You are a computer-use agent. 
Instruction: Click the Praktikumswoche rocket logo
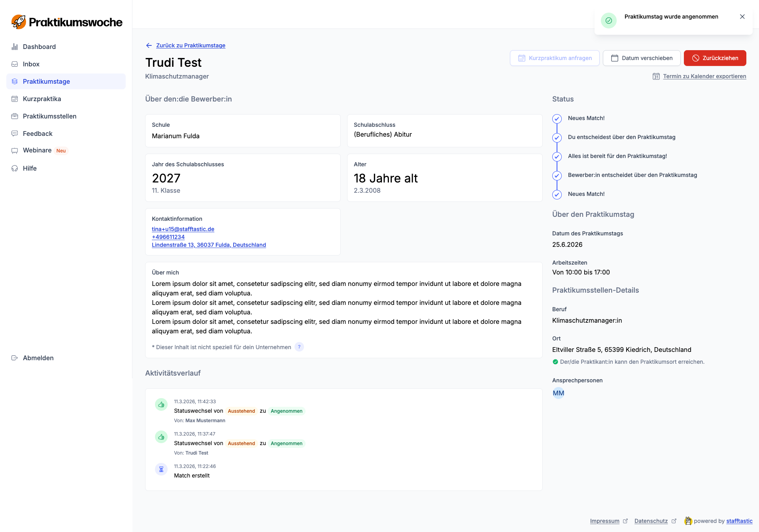[x=19, y=22]
